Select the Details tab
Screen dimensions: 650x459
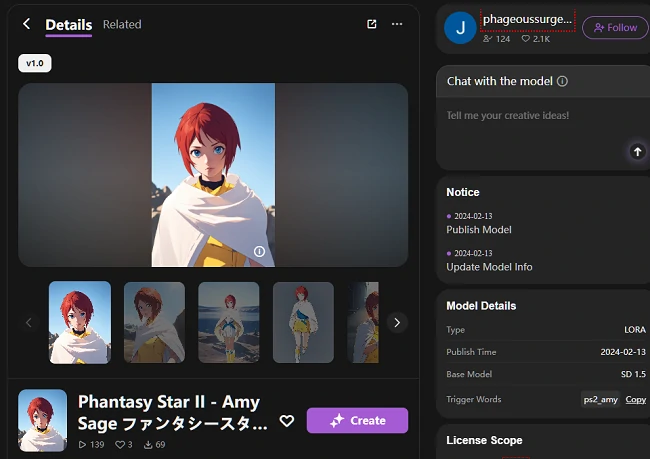[69, 25]
